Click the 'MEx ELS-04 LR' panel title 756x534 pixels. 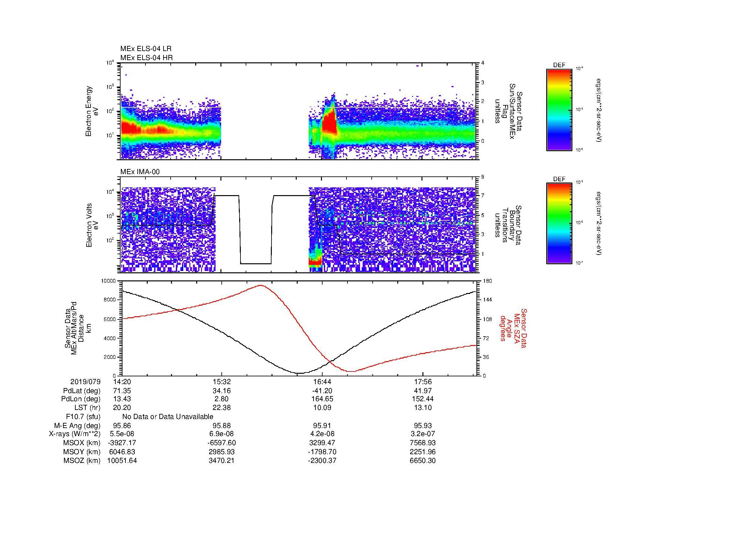pos(145,49)
